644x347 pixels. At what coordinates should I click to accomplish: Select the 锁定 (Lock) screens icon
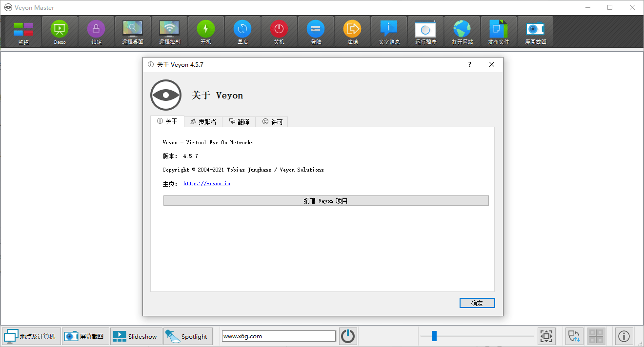point(96,31)
